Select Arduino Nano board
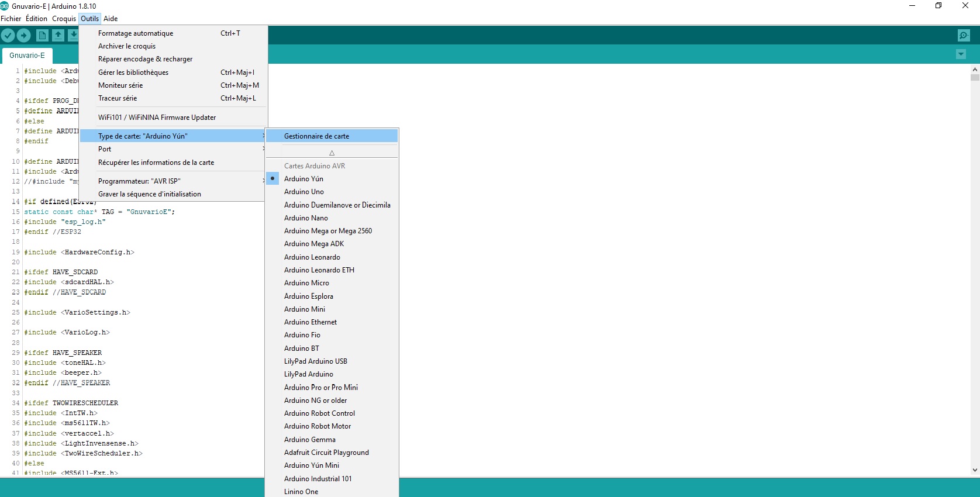 332,218
